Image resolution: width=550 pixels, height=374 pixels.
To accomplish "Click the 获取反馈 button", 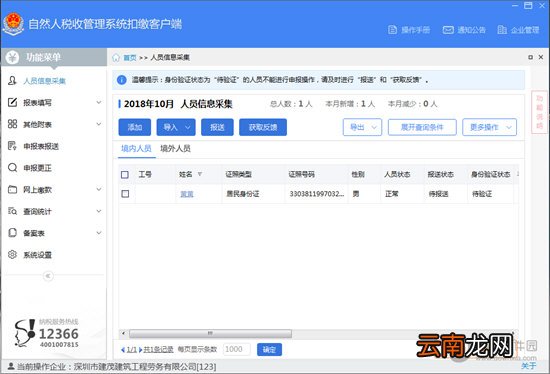I will 263,127.
